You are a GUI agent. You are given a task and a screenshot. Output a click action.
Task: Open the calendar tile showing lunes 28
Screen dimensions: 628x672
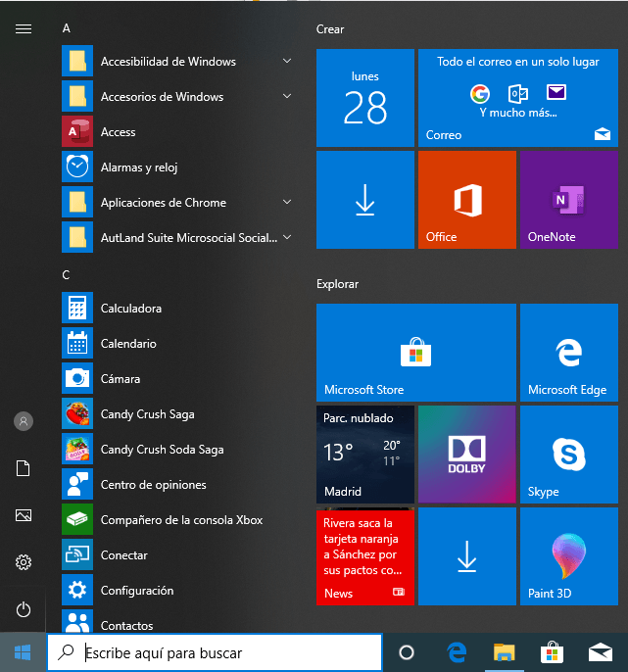[365, 98]
